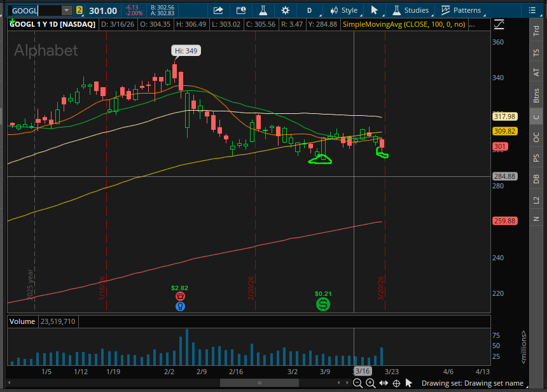547x392 pixels.
Task: Click the L: 303.02 low value
Action: tap(226, 24)
